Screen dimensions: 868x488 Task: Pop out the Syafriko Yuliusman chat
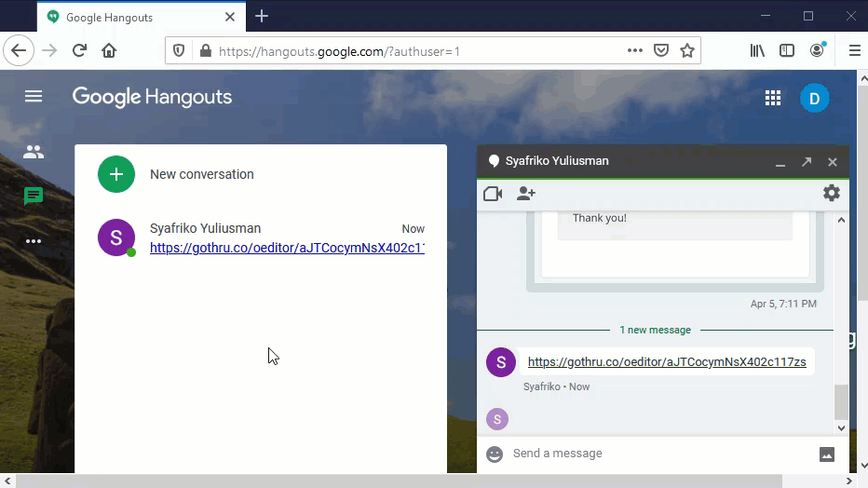(807, 161)
